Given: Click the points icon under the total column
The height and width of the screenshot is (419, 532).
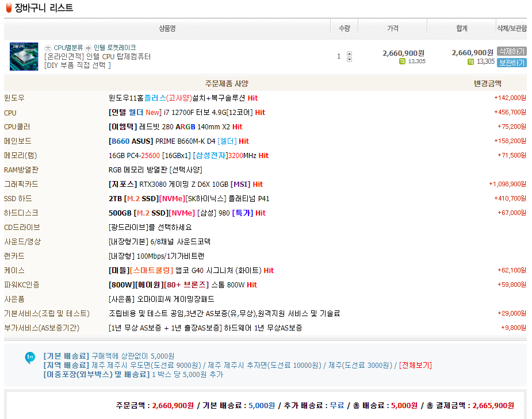Looking at the screenshot, I should pos(470,61).
